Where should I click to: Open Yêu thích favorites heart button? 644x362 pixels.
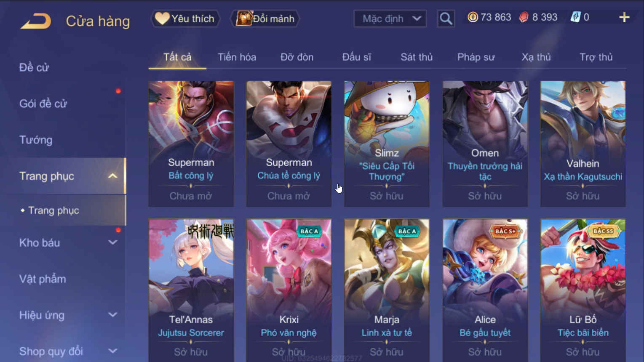click(x=185, y=19)
